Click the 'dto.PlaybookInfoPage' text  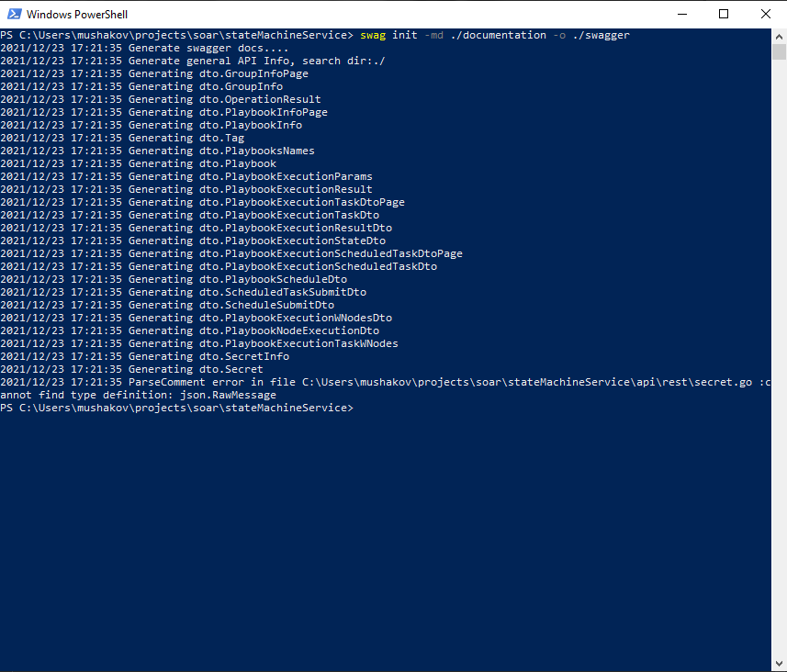[263, 112]
